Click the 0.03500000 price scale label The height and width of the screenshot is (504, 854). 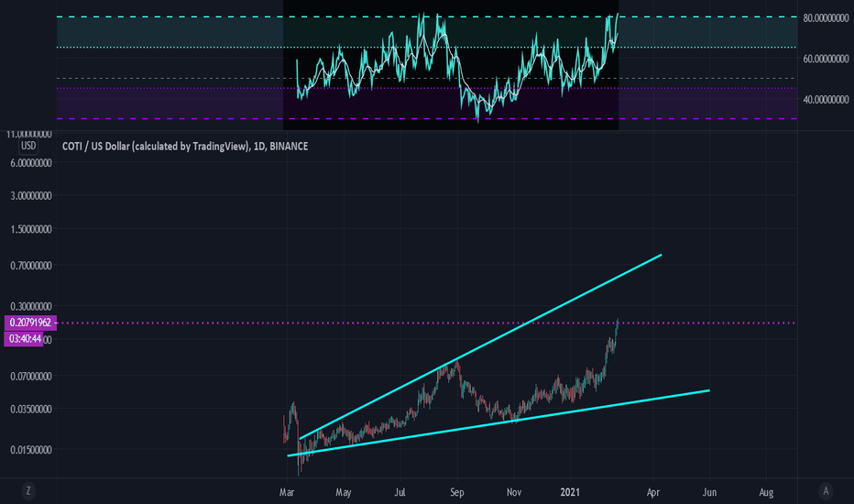[31, 409]
